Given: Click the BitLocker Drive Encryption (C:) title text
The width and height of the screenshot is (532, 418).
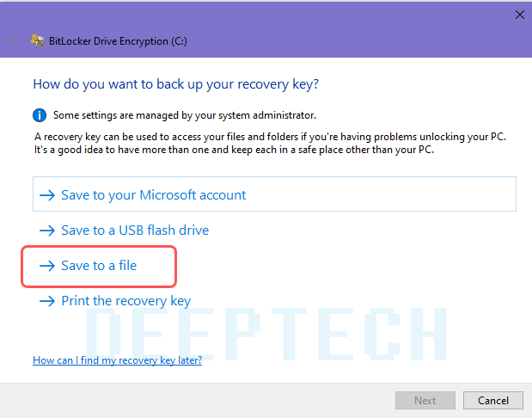Looking at the screenshot, I should click(x=118, y=41).
